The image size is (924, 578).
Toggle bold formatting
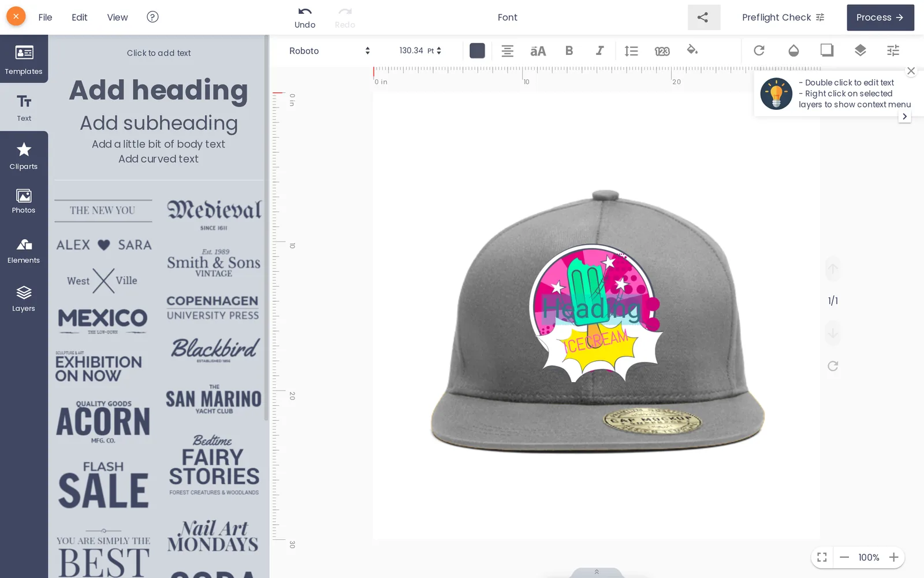(569, 51)
